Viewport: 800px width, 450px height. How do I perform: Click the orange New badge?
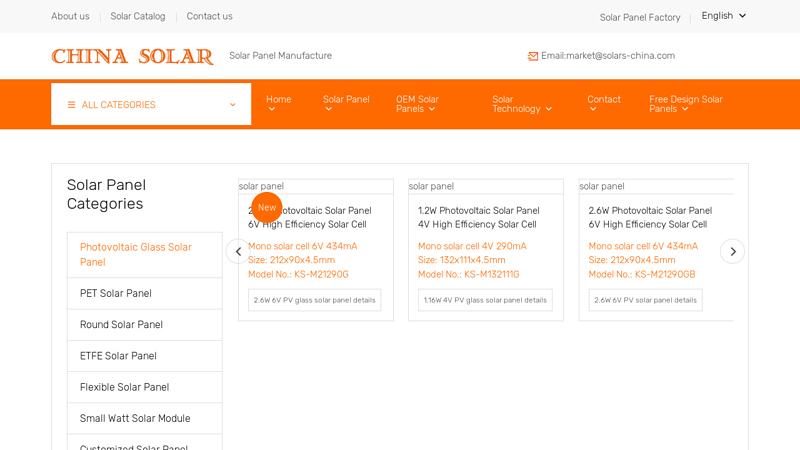point(267,208)
